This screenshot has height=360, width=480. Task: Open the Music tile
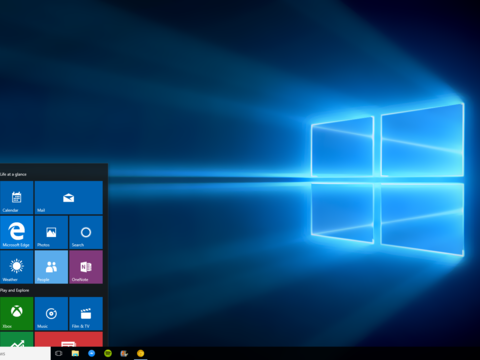tap(51, 313)
